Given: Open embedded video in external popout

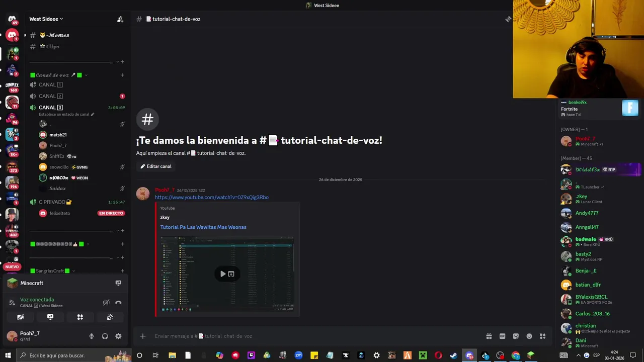Looking at the screenshot, I should [x=231, y=274].
